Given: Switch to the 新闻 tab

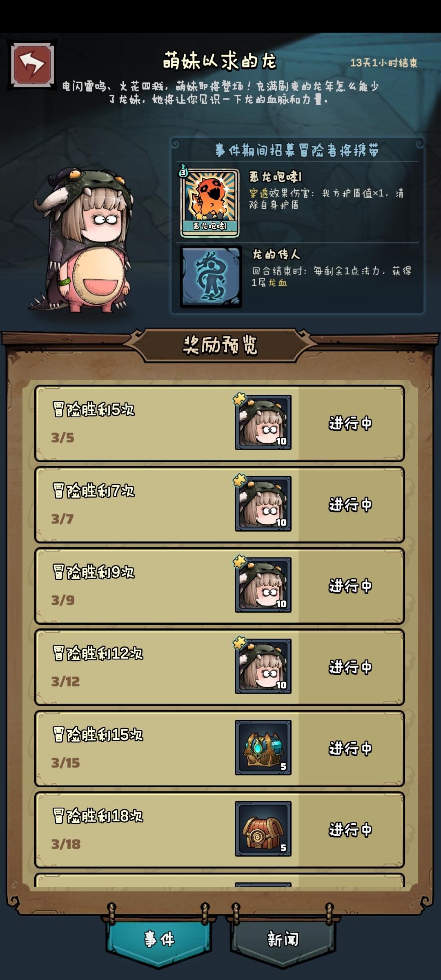Looking at the screenshot, I should (283, 939).
